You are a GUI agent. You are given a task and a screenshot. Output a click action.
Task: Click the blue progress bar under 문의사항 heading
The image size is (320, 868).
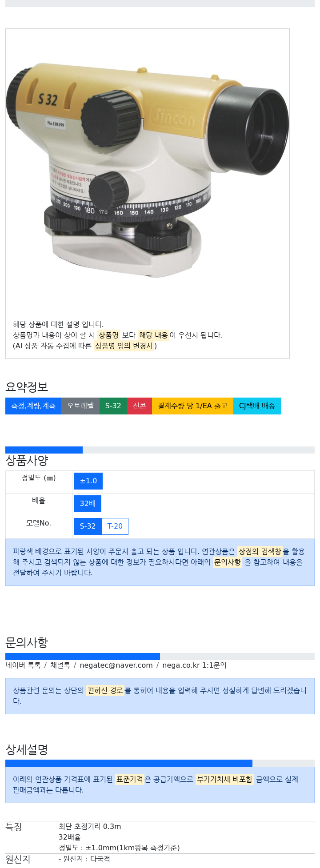click(83, 657)
